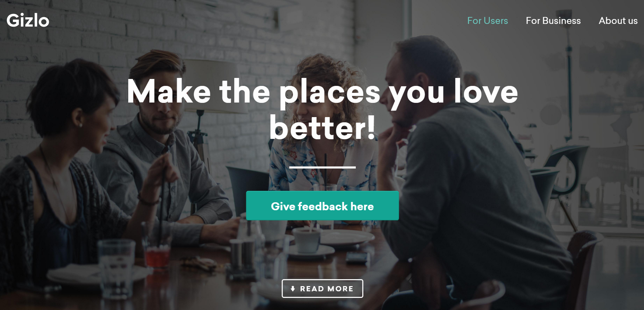The width and height of the screenshot is (644, 310).
Task: Click the Give feedback here button
Action: pos(322,205)
